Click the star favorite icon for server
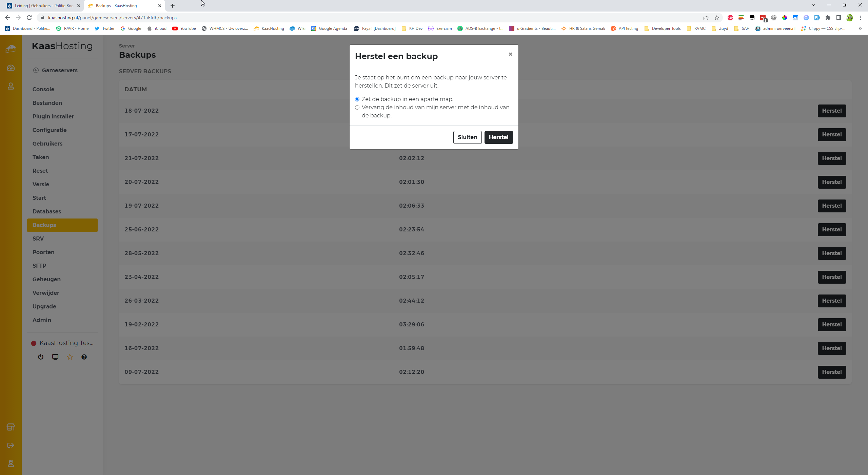The width and height of the screenshot is (868, 475). [x=70, y=357]
